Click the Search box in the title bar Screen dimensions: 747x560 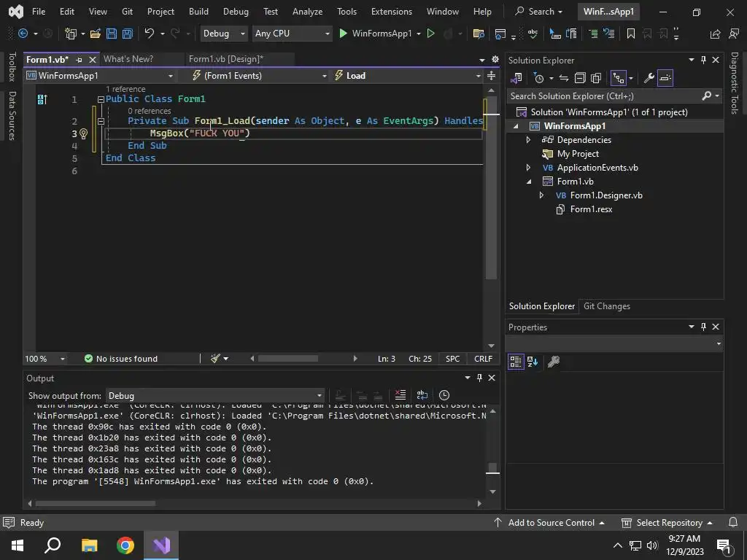tap(539, 12)
